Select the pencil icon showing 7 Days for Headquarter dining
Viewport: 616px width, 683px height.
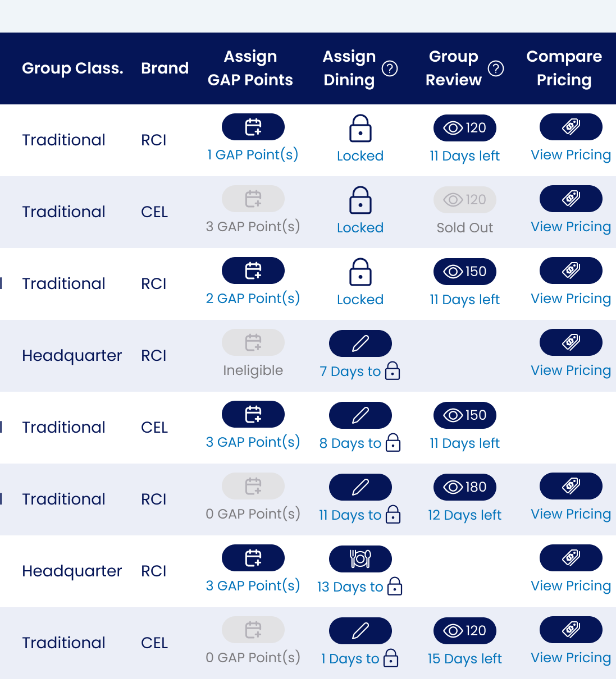360,343
